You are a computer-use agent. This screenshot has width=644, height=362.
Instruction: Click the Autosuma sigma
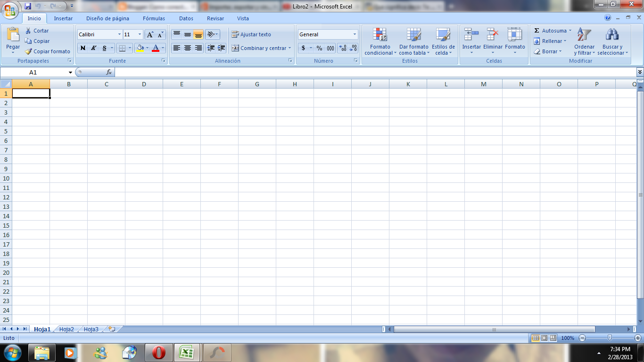coord(537,31)
